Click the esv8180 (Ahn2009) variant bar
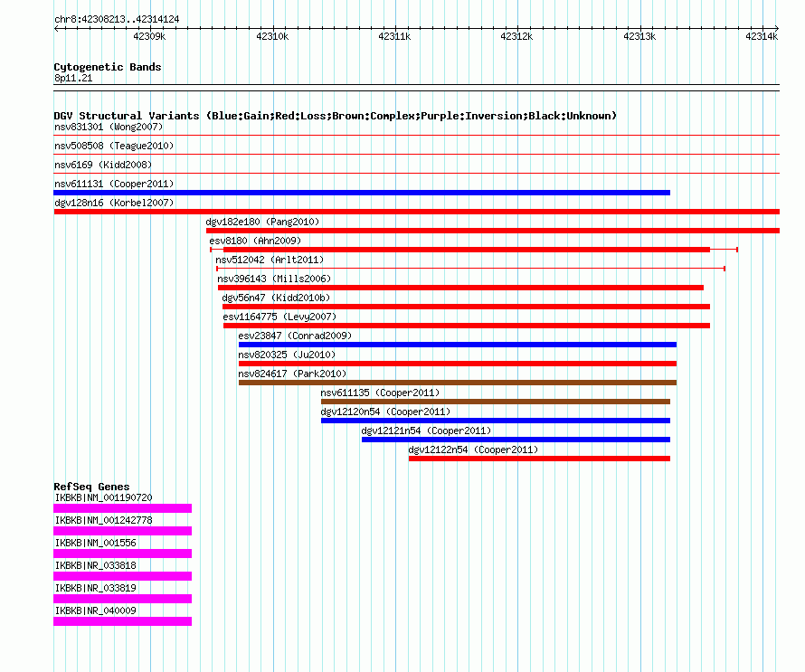This screenshot has height=672, width=805. (474, 250)
